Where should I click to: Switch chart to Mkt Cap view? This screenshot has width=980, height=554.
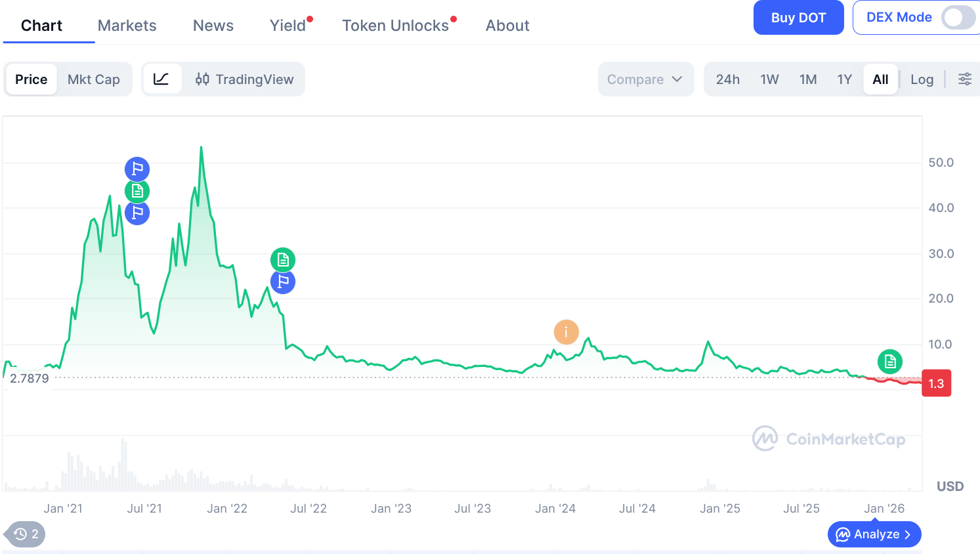94,79
